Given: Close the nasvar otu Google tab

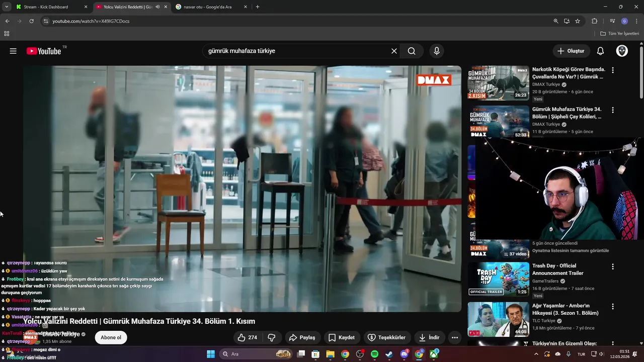Looking at the screenshot, I should pos(246,7).
